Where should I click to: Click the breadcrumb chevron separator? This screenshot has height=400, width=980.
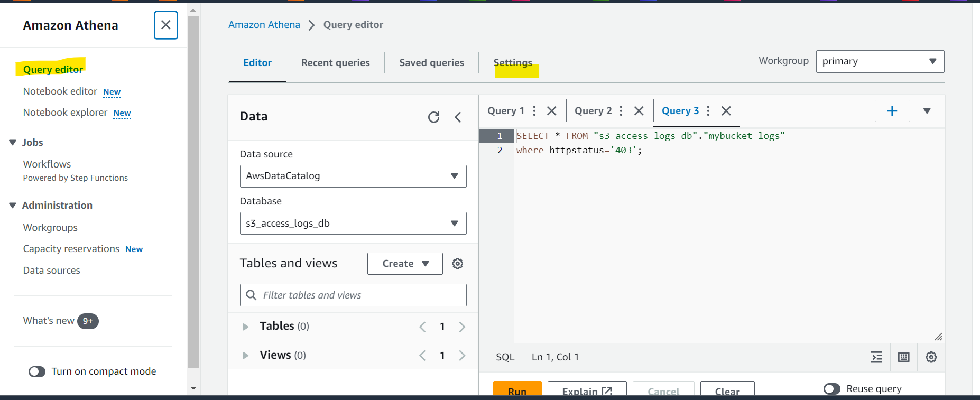point(312,25)
